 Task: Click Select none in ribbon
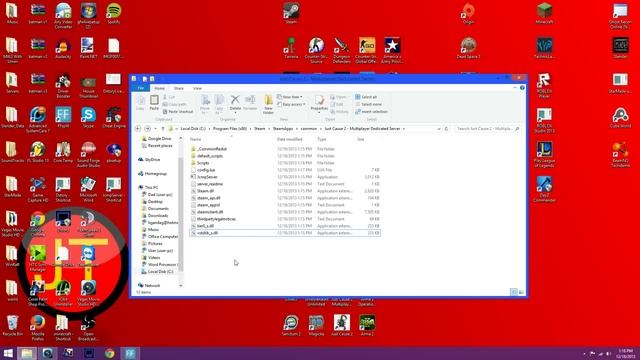point(368,104)
